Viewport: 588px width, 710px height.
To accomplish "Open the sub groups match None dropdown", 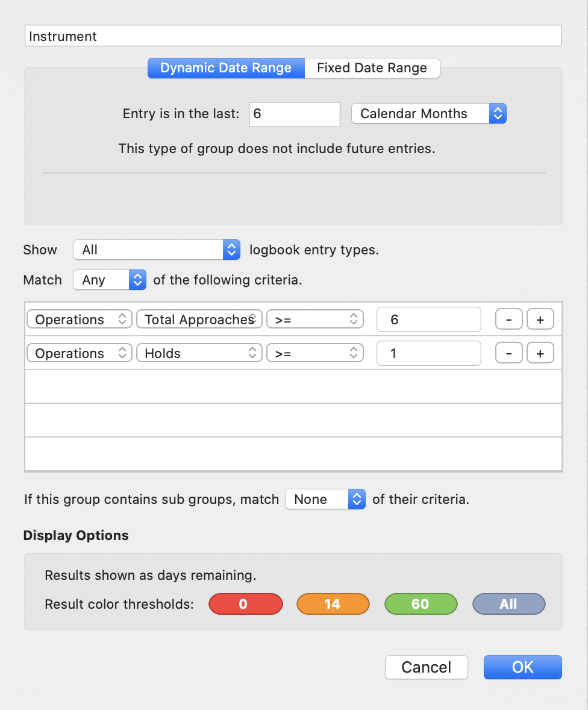I will [x=325, y=499].
